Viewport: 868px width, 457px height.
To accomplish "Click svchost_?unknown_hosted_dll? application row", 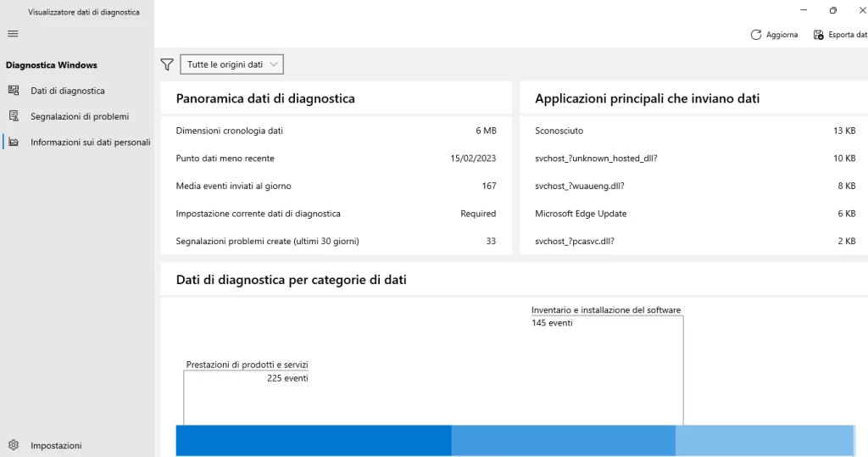I will (x=695, y=159).
